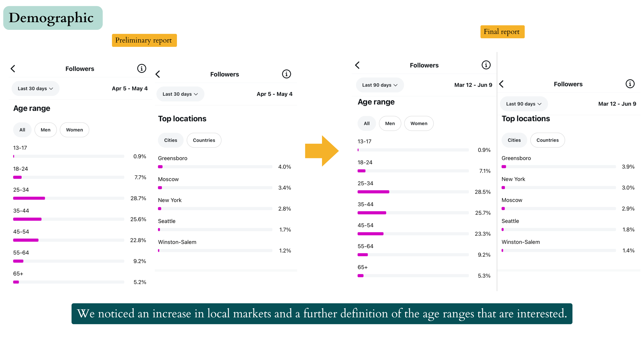Open Last 90 days dropdown above Age range
644x362 pixels.
(379, 85)
